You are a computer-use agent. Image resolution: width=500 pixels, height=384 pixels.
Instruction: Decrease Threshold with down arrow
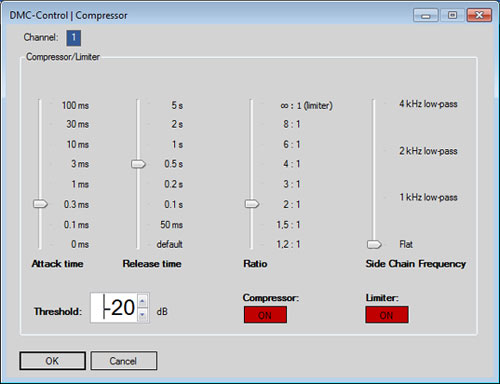pyautogui.click(x=142, y=314)
